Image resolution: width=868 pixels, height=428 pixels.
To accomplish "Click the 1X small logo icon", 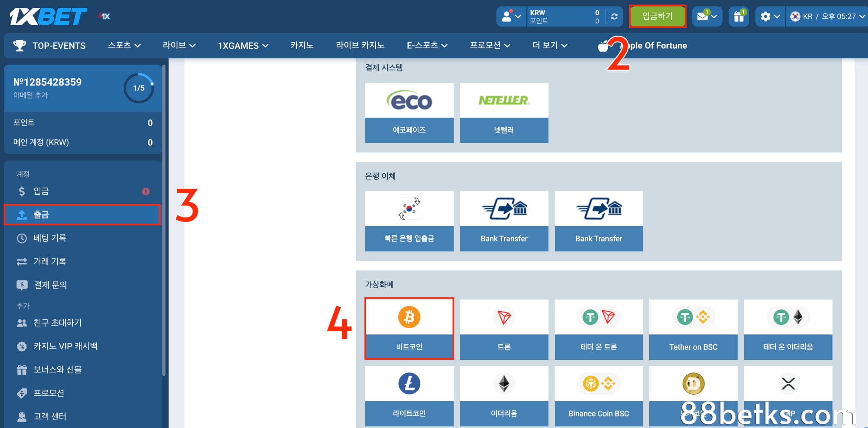I will 104,16.
